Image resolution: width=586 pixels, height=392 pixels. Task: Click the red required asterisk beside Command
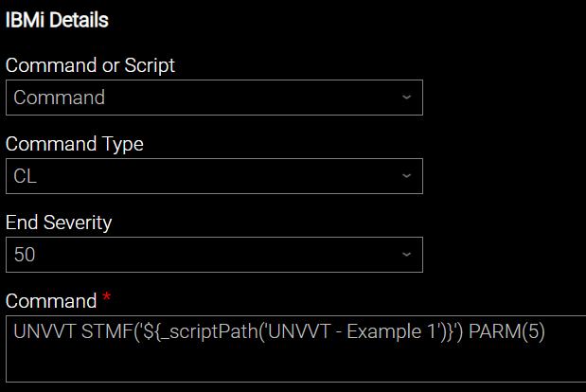(x=106, y=300)
